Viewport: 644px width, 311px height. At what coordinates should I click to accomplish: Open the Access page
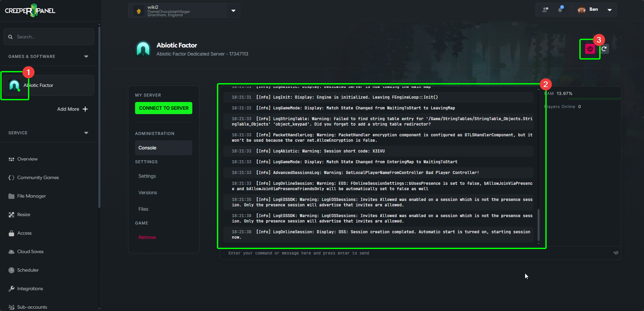click(24, 233)
